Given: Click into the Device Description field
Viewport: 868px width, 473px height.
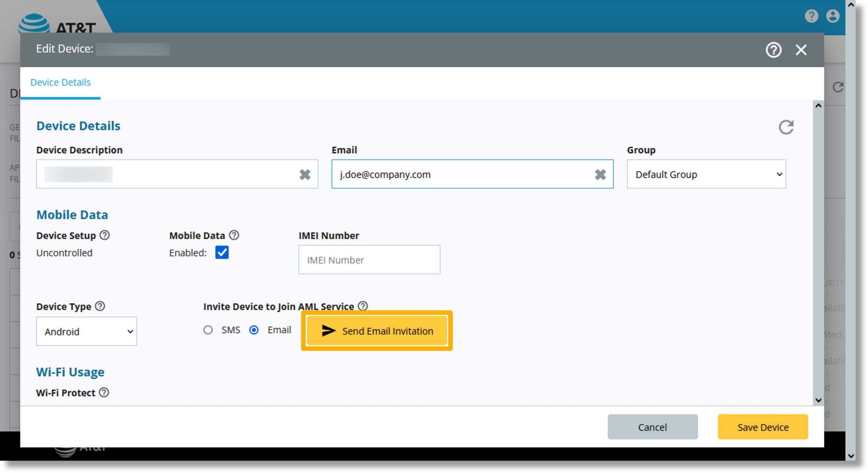Looking at the screenshot, I should click(177, 174).
